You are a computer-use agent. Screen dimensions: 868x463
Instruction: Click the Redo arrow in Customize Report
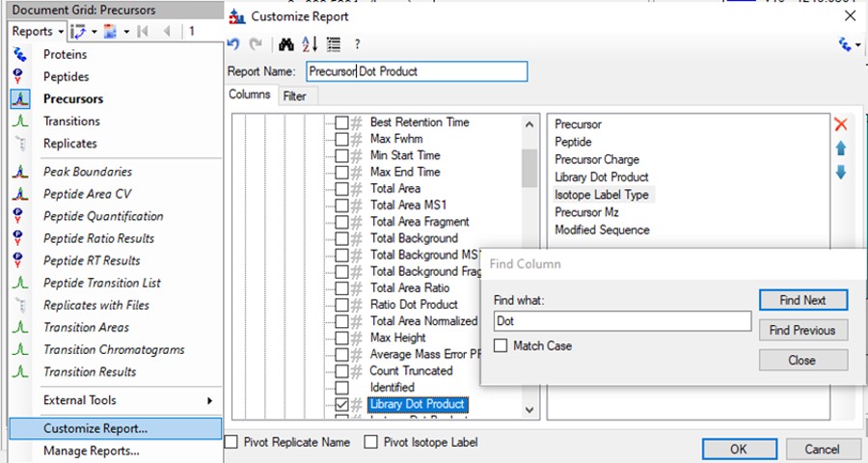pos(256,44)
